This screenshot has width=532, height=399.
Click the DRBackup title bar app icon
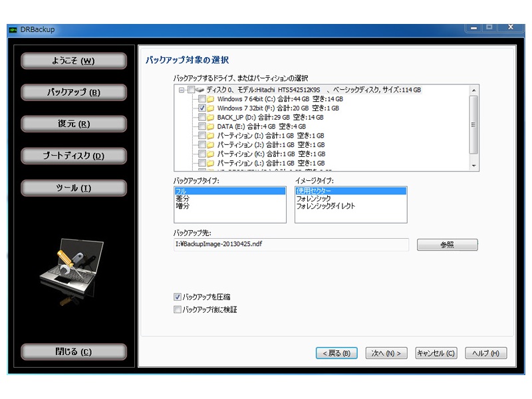12,29
